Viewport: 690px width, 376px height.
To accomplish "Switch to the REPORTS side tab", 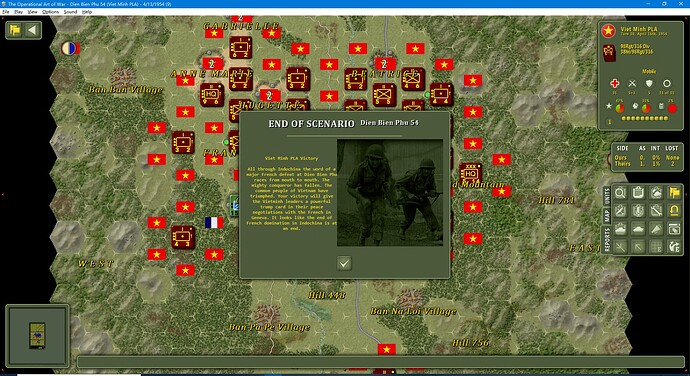I will coord(607,240).
